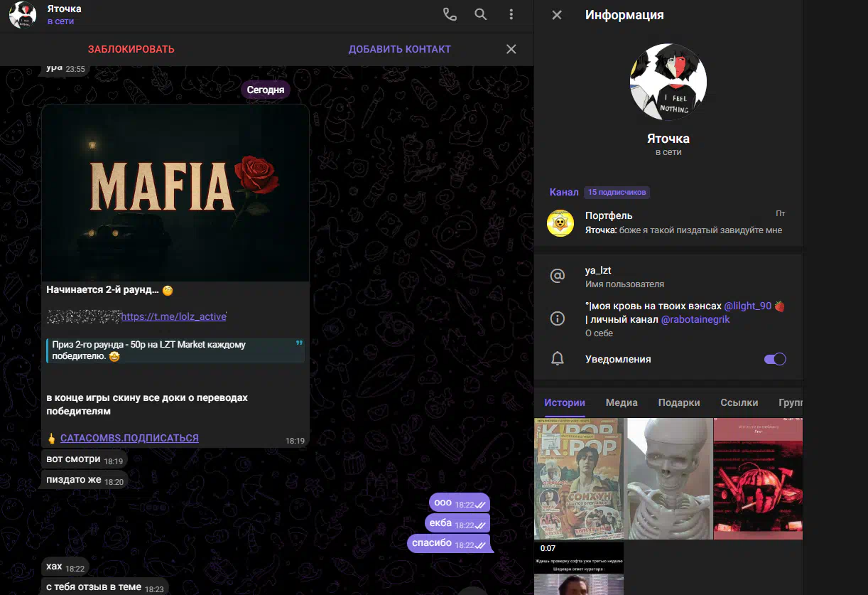This screenshot has width=868, height=595.
Task: Toggle the Уведомления switch off
Action: click(775, 359)
